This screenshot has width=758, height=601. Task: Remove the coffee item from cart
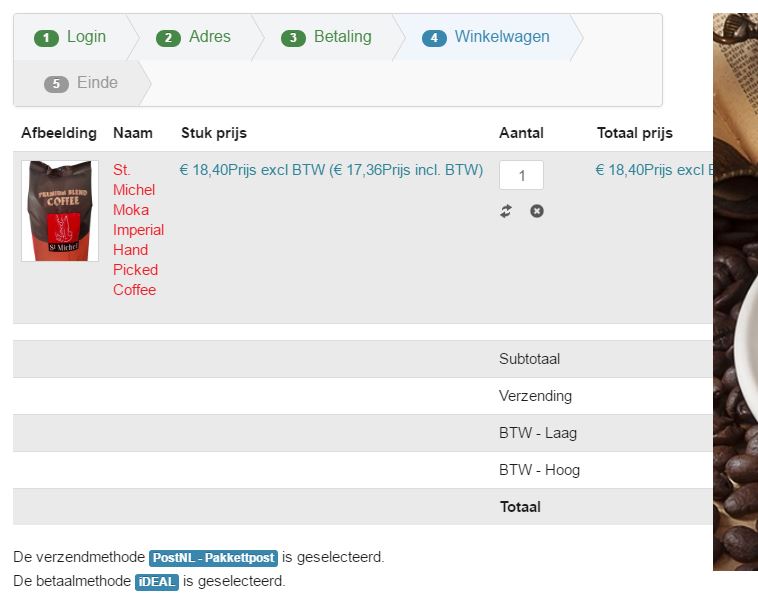(537, 211)
